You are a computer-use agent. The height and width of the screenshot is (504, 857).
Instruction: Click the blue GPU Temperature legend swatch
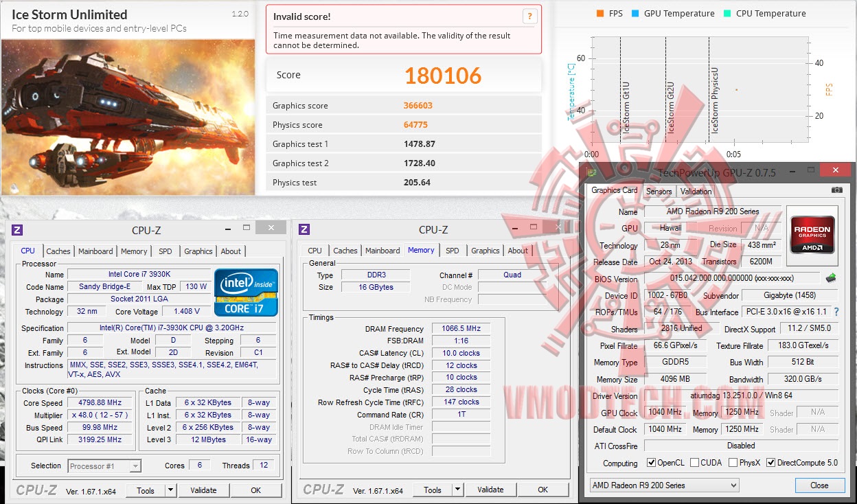[635, 14]
